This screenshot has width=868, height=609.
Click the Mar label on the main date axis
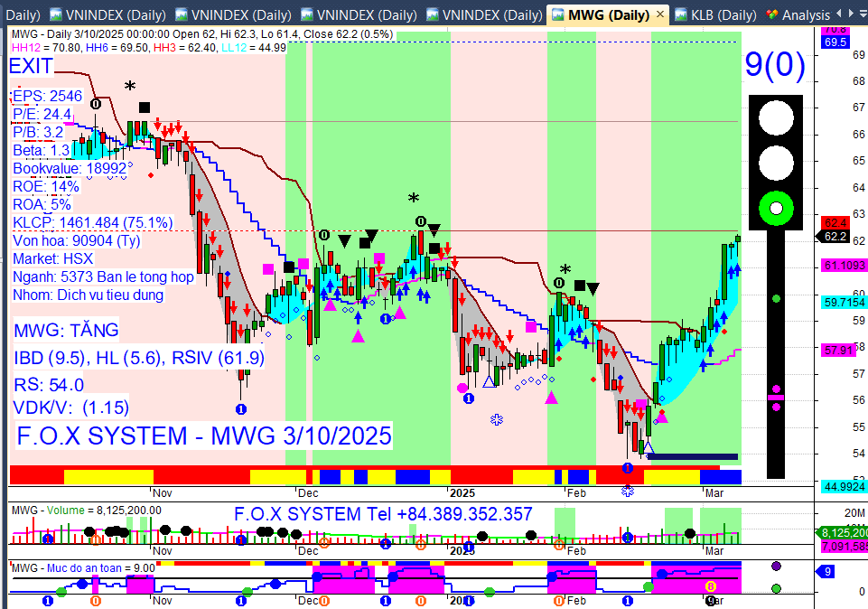tap(714, 493)
